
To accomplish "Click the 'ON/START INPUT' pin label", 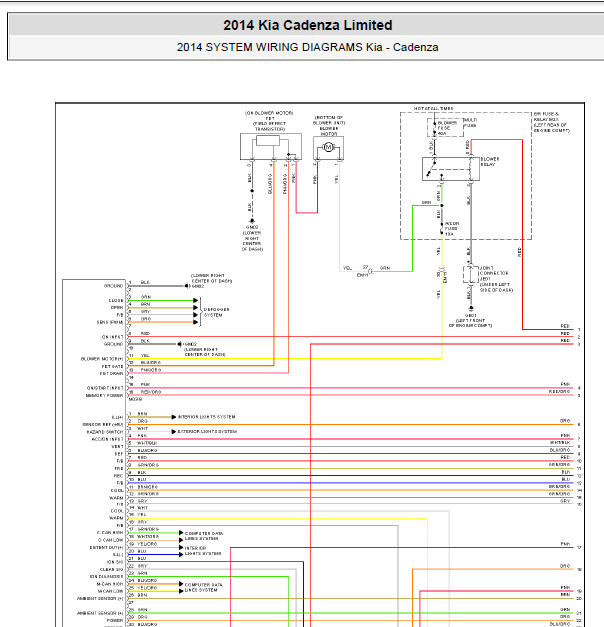I will point(105,388).
